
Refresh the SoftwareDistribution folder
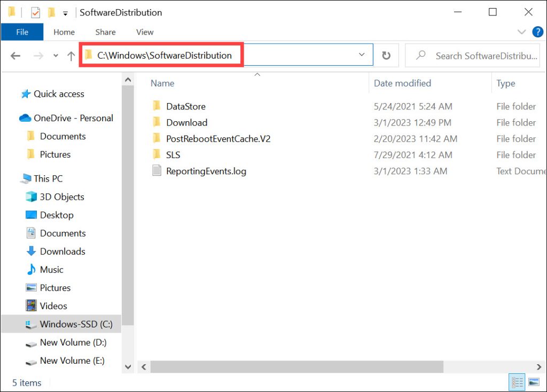(386, 56)
